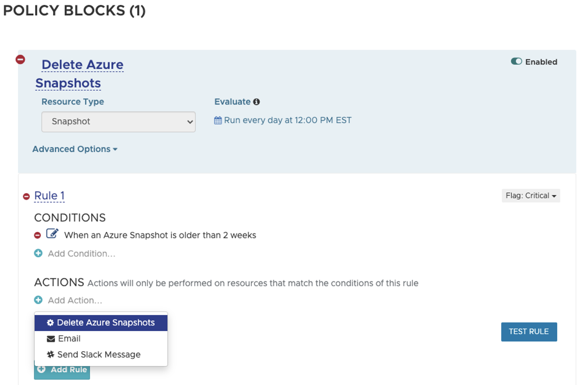Open the Snapshot resource type dropdown
This screenshot has width=588, height=385.
pos(118,121)
